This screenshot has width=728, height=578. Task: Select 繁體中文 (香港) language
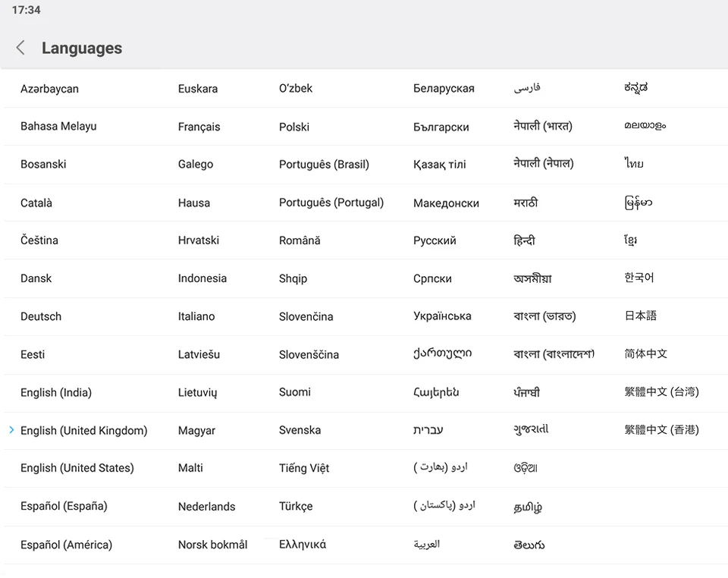point(661,430)
